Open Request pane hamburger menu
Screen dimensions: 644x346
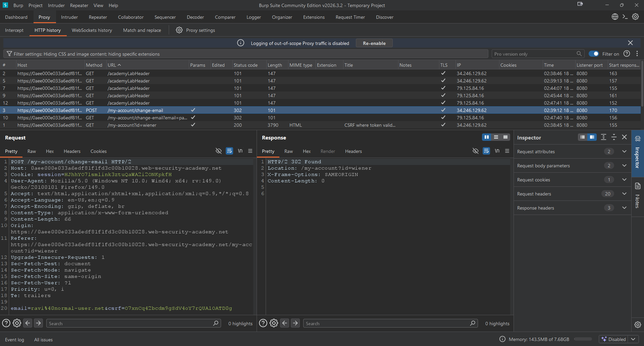(x=250, y=151)
